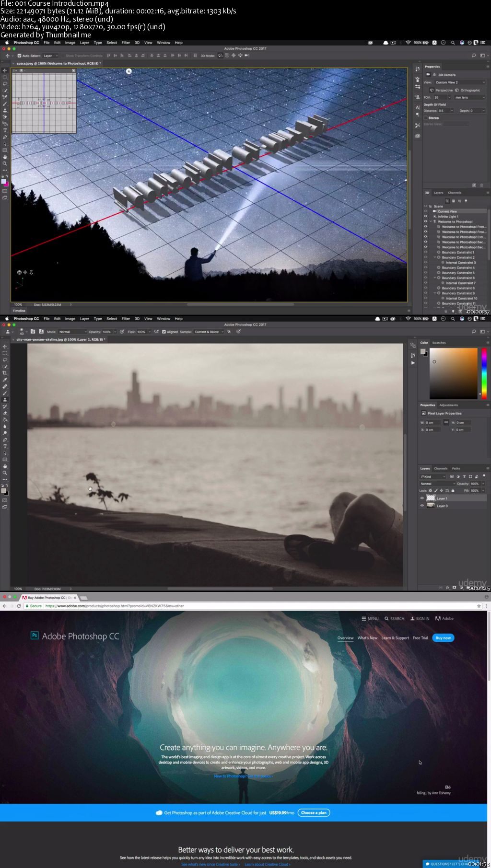The width and height of the screenshot is (491, 868).
Task: Click the Adobe Ps logo on the web page
Action: tap(35, 635)
